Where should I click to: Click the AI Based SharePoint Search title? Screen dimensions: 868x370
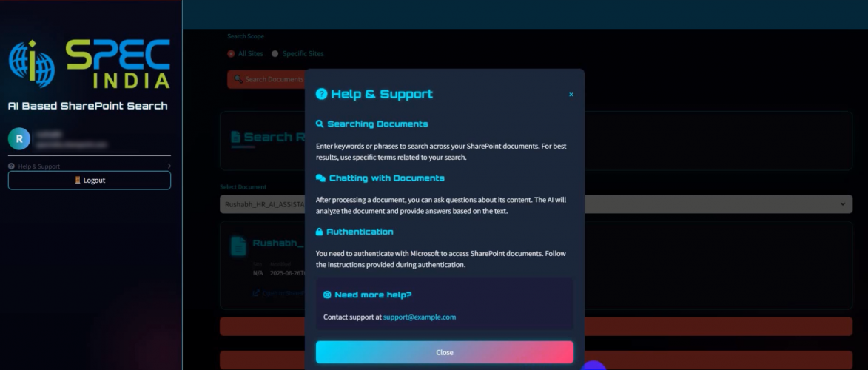click(x=87, y=106)
